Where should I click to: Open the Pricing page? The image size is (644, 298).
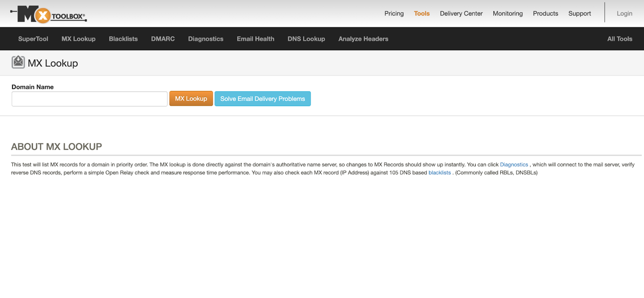[394, 13]
